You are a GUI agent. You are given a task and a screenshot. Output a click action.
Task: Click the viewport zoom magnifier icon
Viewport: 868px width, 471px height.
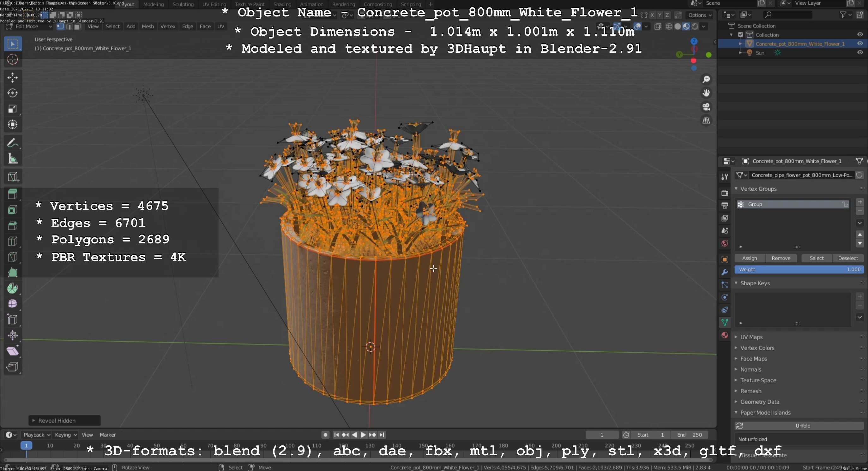706,80
